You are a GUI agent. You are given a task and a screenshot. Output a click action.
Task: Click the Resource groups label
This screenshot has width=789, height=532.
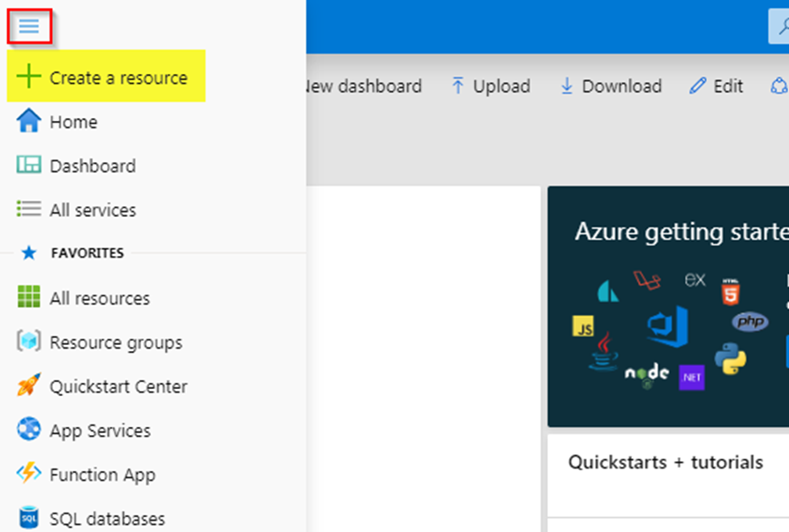coord(116,342)
